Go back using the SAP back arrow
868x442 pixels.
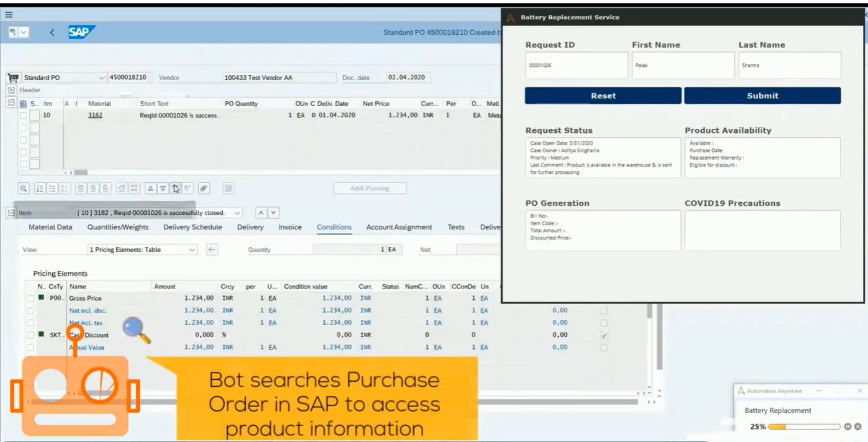point(52,33)
